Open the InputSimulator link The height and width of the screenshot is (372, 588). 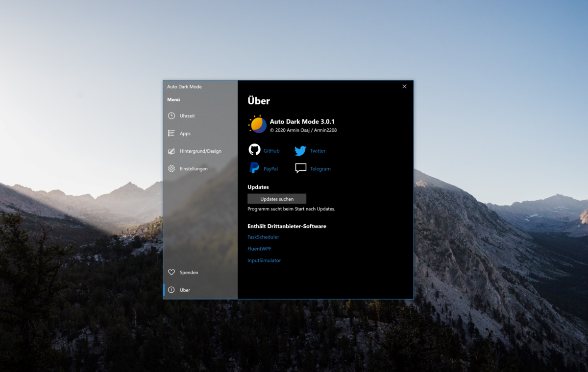coord(264,260)
